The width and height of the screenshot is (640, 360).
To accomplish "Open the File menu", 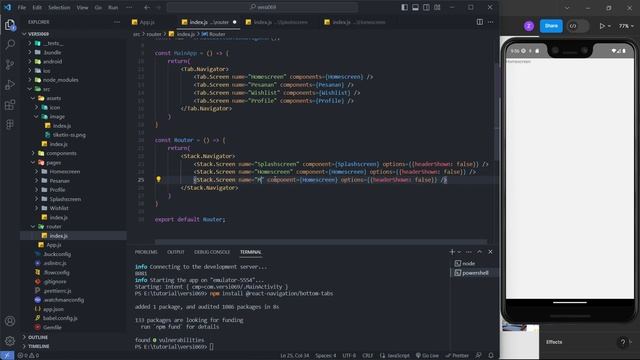I will click(22, 7).
